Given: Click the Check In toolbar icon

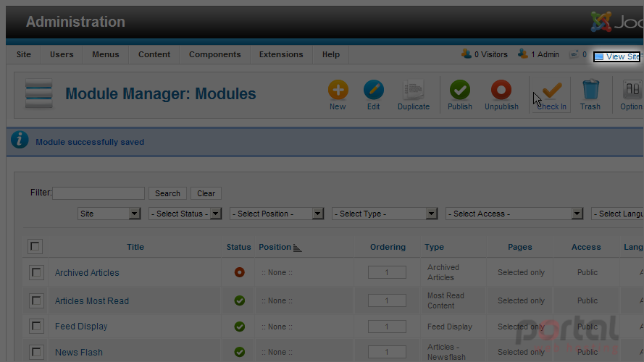Looking at the screenshot, I should click(551, 90).
